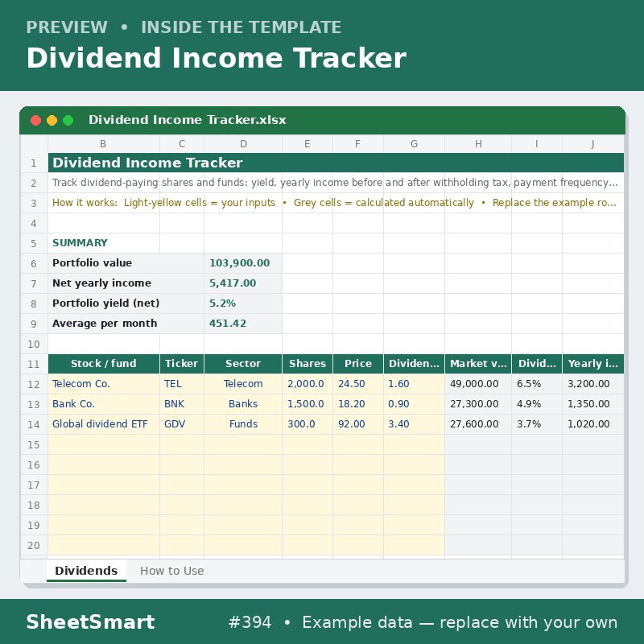Select the 1,500.0 shares cell
This screenshot has height=644, width=644.
pyautogui.click(x=308, y=404)
